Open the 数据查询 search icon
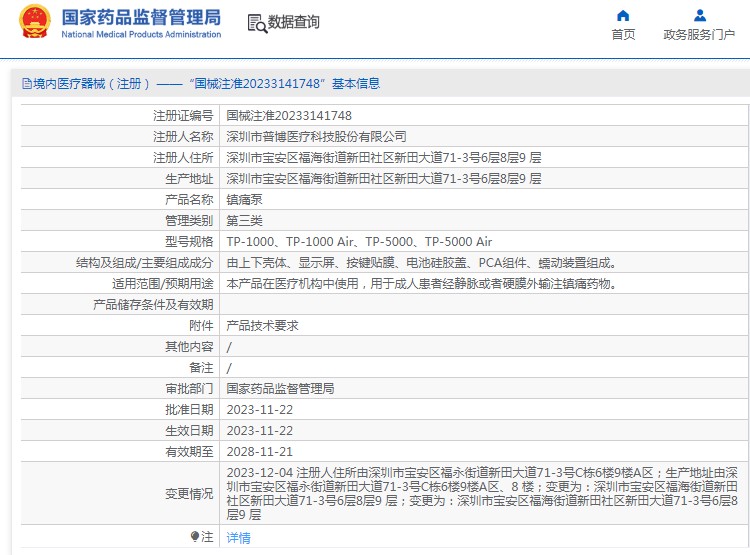The height and width of the screenshot is (555, 750). [257, 23]
